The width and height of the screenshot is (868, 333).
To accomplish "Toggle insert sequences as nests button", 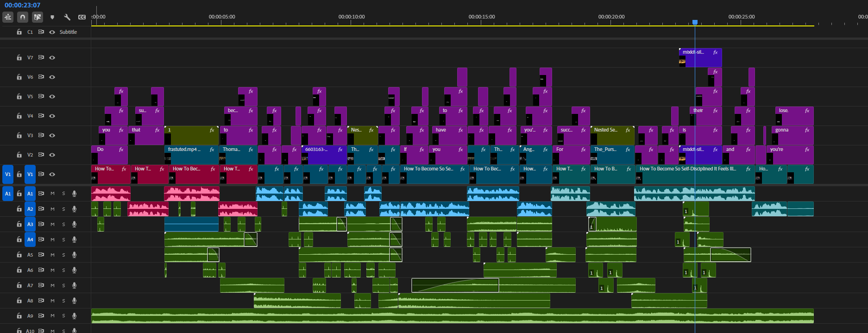I will click(x=8, y=17).
